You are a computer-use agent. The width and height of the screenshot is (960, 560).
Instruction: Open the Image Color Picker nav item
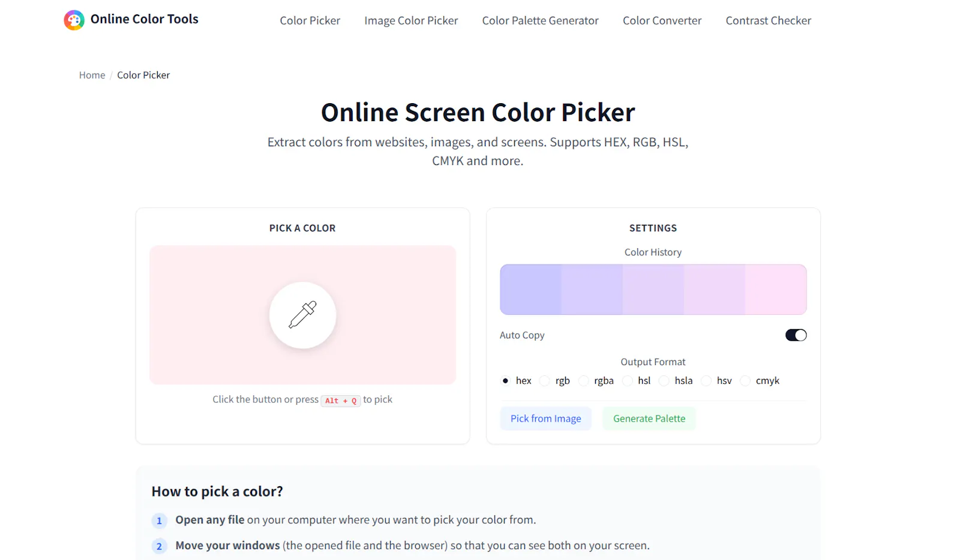[411, 20]
